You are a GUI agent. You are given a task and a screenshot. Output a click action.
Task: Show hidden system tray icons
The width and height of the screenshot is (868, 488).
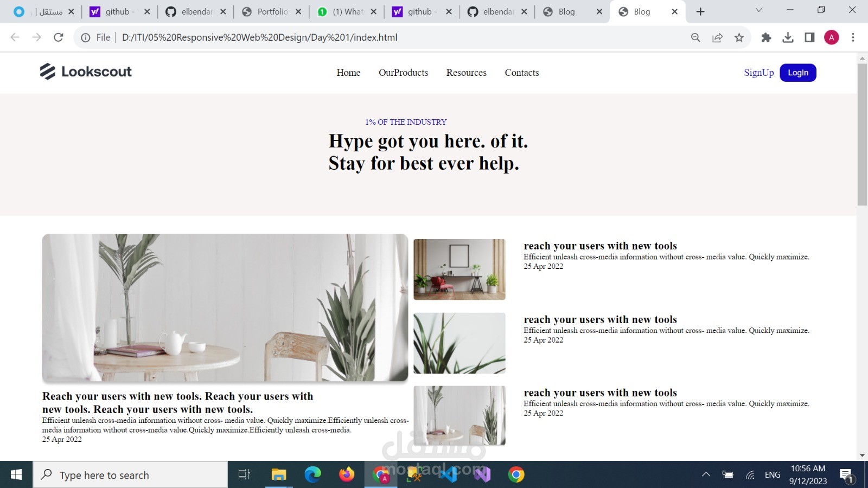click(x=706, y=475)
